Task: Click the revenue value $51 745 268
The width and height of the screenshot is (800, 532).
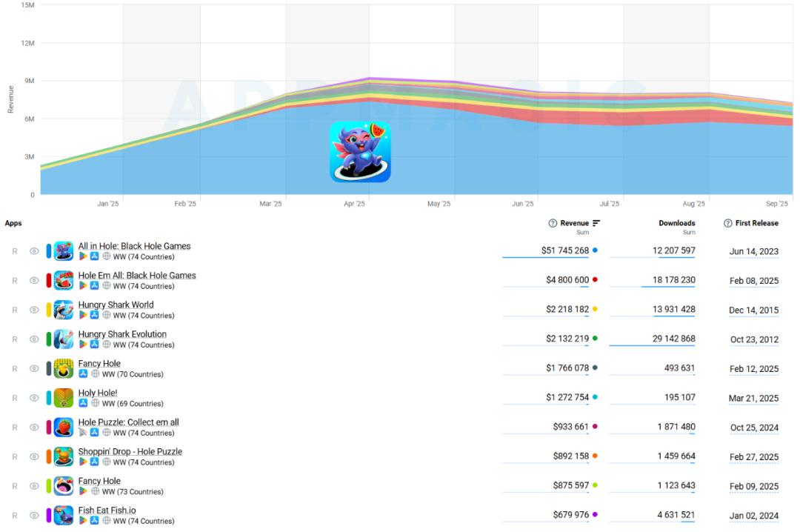Action: (x=564, y=250)
